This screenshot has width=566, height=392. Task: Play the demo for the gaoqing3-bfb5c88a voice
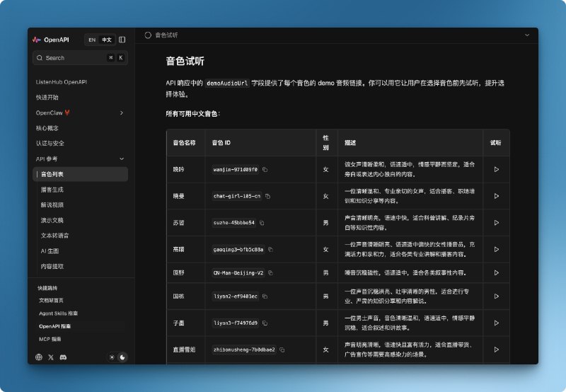(497, 249)
